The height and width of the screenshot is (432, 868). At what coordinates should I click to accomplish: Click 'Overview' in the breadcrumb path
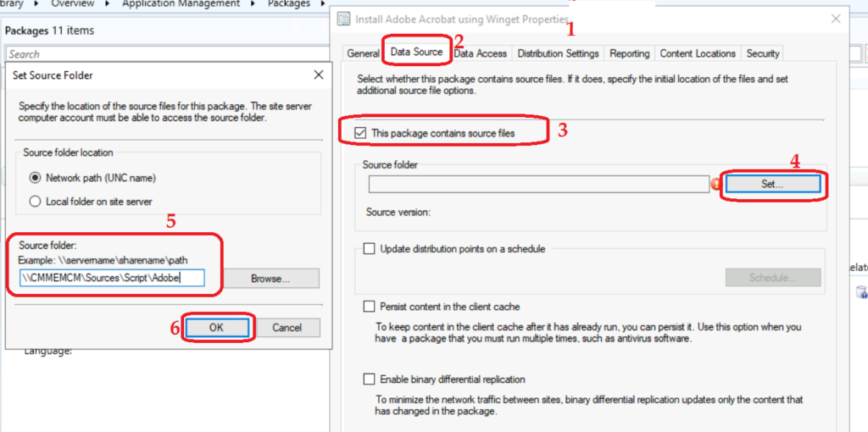point(72,3)
